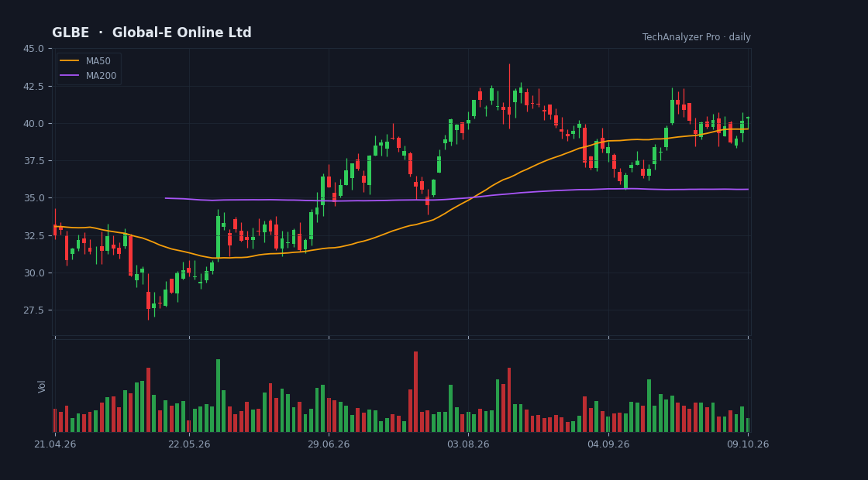Click the 37.5 price axis label
The image size is (868, 480).
pos(34,161)
